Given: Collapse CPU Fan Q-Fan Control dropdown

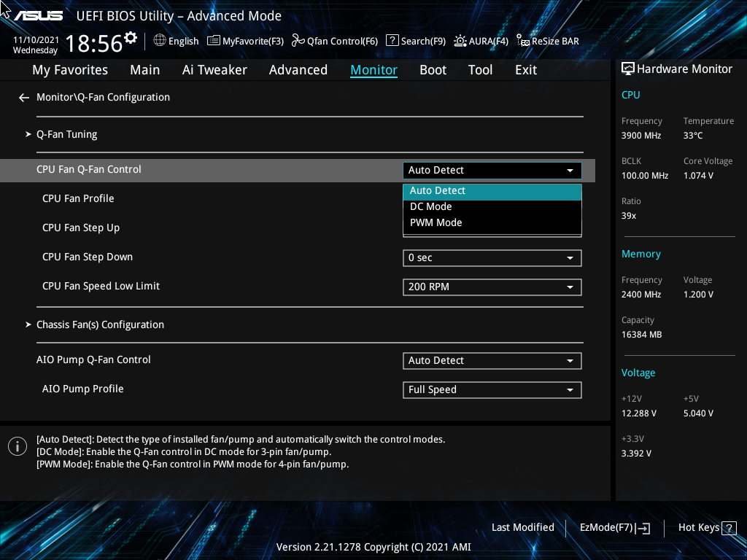Looking at the screenshot, I should coord(492,171).
